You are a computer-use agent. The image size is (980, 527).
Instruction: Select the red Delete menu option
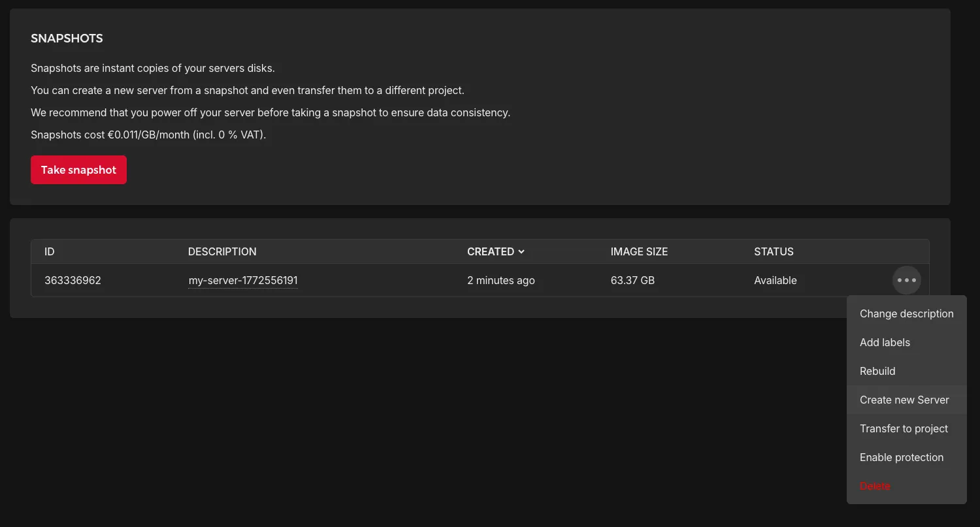point(906,486)
